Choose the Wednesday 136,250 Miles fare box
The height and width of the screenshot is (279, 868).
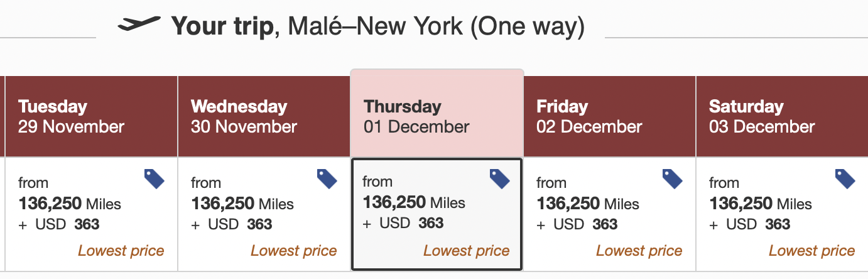pyautogui.click(x=264, y=214)
